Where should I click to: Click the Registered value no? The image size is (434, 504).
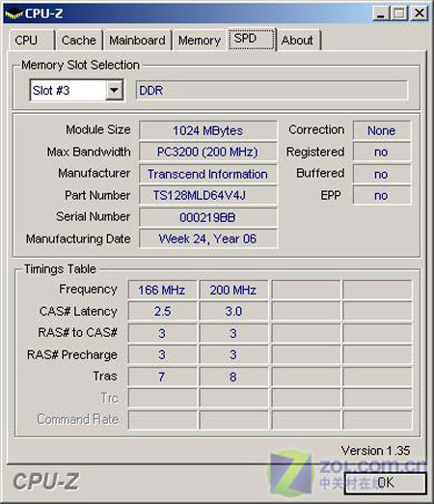point(382,152)
